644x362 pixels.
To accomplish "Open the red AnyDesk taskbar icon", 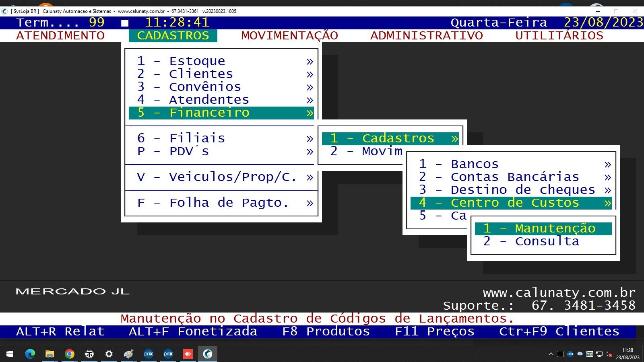I will click(188, 354).
